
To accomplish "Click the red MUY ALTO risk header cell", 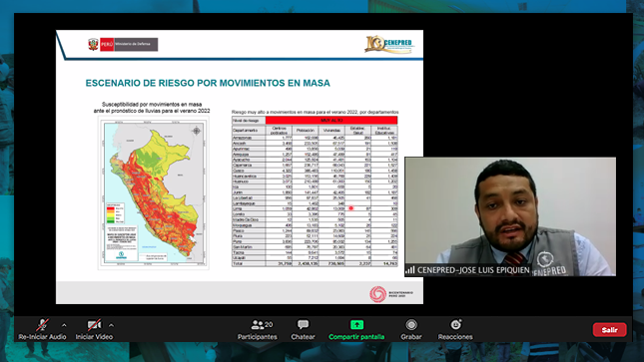I will coord(331,121).
